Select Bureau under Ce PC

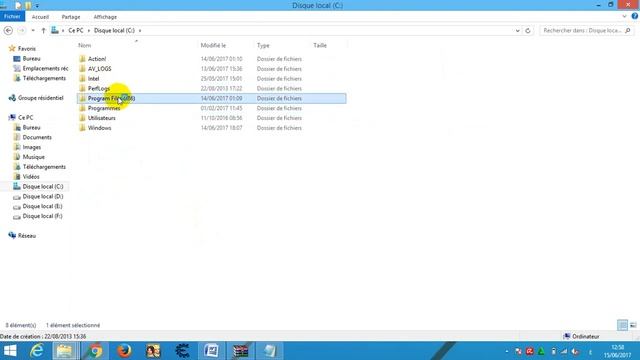pyautogui.click(x=31, y=127)
